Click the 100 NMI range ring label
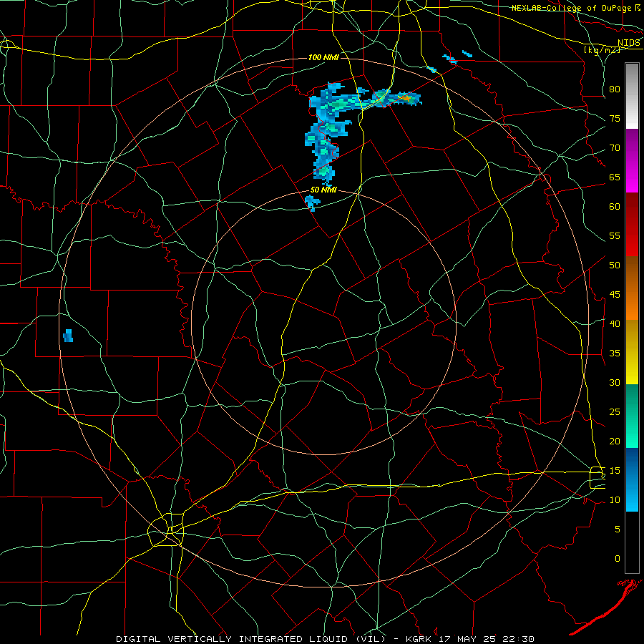Screen dimensions: 644x644 point(323,57)
